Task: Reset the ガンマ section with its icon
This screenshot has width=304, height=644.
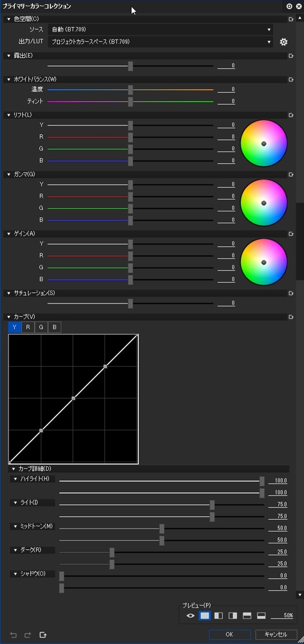Action: point(291,174)
